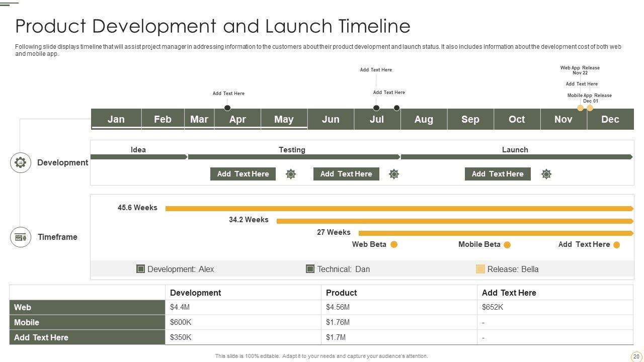Click the orange dot next to Mobile Beta
This screenshot has width=644, height=362.
pos(507,245)
